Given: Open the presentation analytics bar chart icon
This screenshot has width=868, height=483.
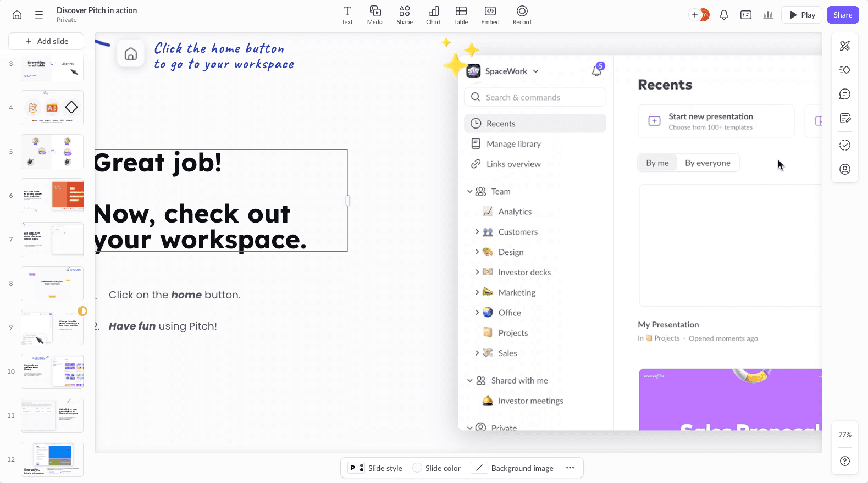Looking at the screenshot, I should click(x=768, y=15).
